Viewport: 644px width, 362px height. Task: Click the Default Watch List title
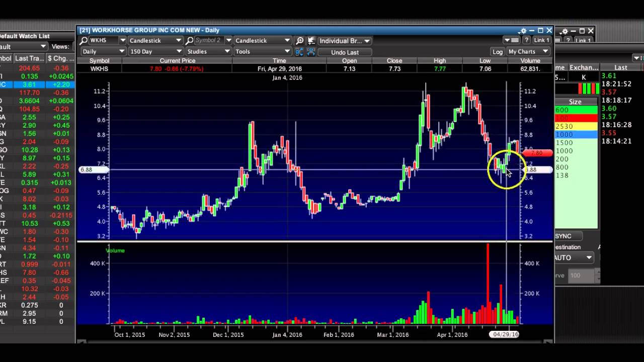tap(24, 36)
